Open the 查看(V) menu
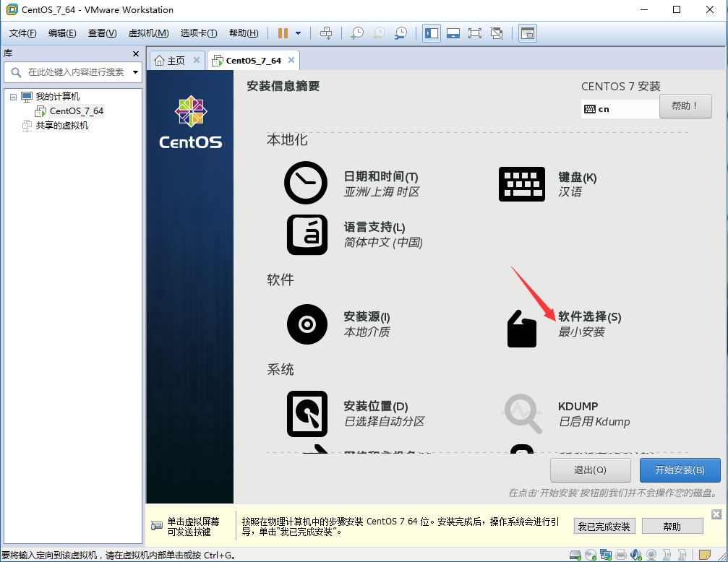Image resolution: width=728 pixels, height=562 pixels. click(x=102, y=33)
